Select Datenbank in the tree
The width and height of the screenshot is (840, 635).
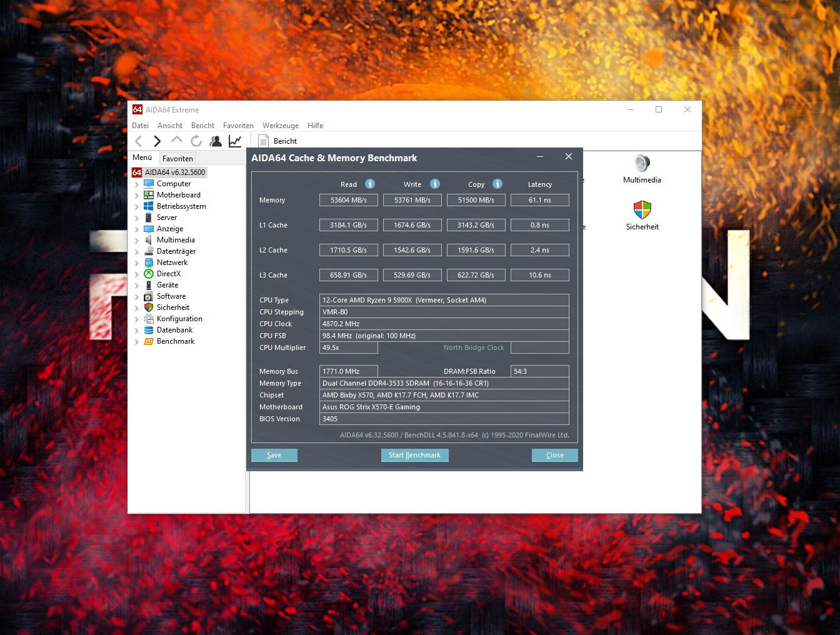(x=174, y=330)
